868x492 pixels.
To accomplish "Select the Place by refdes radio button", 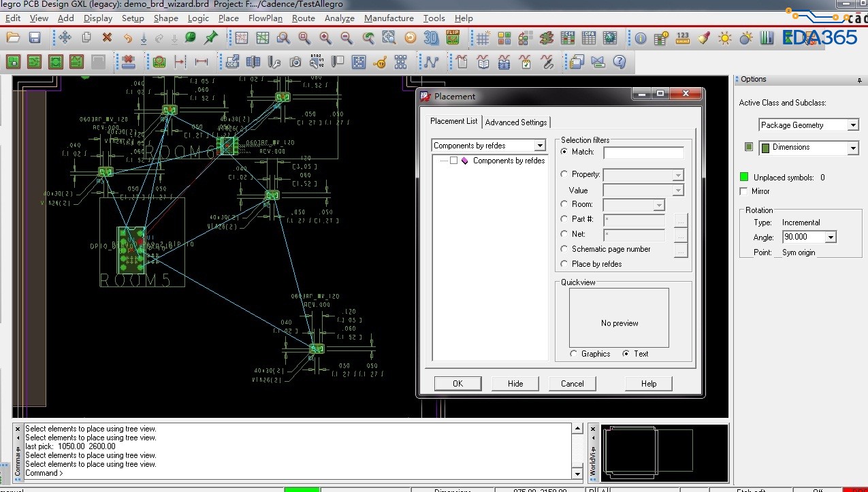I will (x=564, y=264).
